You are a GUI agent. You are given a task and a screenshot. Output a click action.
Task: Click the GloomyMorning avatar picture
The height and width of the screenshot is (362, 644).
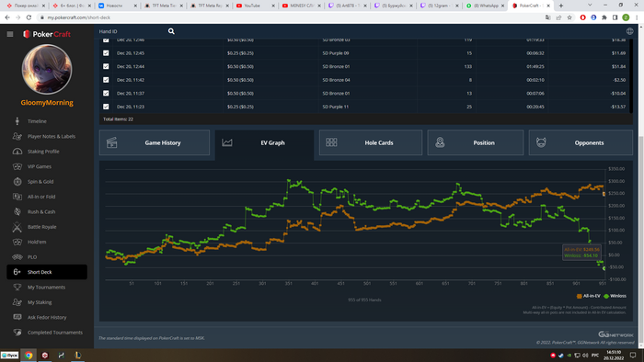(x=47, y=69)
